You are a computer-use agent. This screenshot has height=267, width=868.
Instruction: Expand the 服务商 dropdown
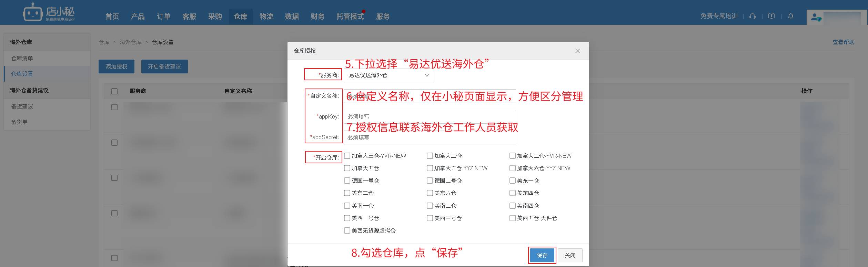tap(388, 75)
